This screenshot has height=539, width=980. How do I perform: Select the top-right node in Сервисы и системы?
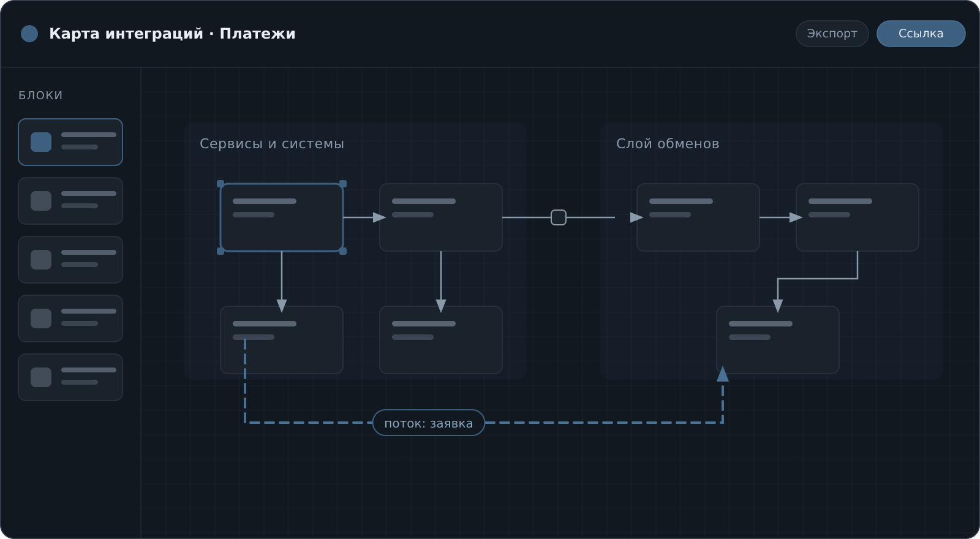coord(441,217)
